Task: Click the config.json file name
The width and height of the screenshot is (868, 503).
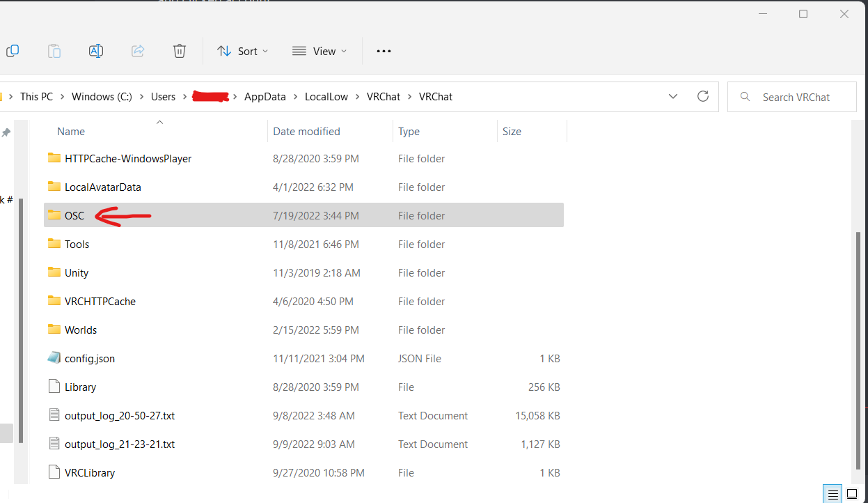Action: click(90, 359)
